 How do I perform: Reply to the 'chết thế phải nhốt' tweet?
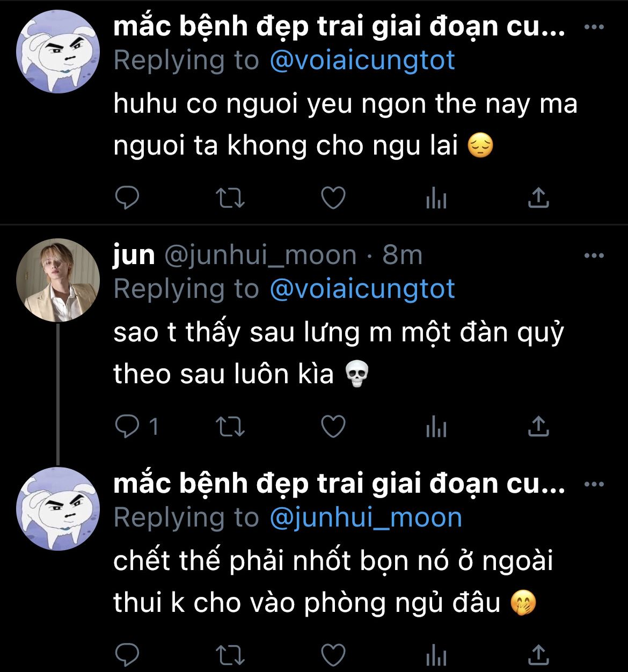tap(127, 655)
